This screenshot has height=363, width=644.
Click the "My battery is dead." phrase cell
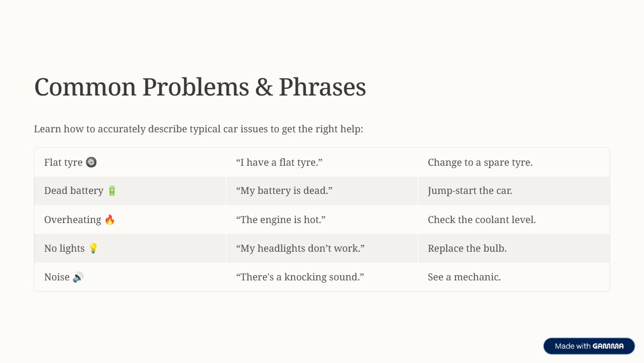[x=284, y=191]
